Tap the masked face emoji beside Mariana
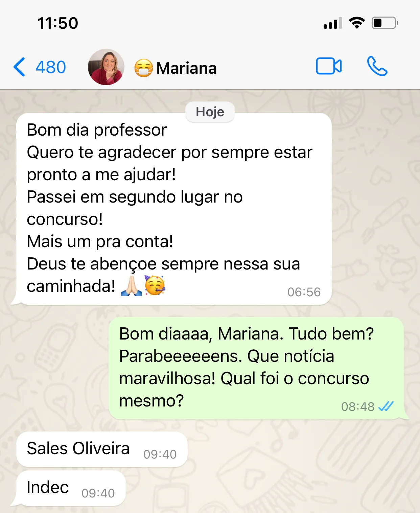Viewport: 420px width, 513px height. pyautogui.click(x=144, y=68)
